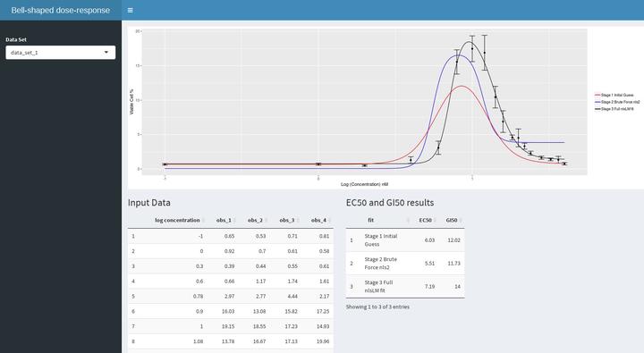The height and width of the screenshot is (353, 644).
Task: Sort Input Data by obs_1 column
Action: (224, 221)
